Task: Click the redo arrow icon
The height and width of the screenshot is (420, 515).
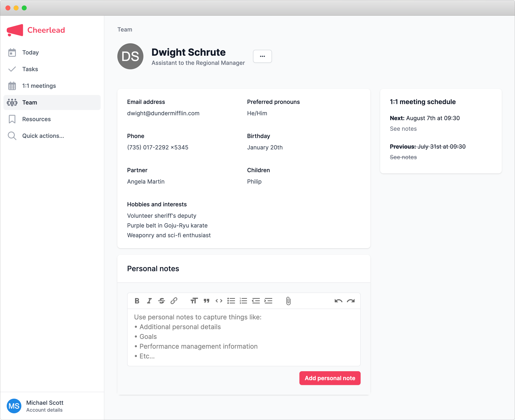Action: click(x=351, y=301)
